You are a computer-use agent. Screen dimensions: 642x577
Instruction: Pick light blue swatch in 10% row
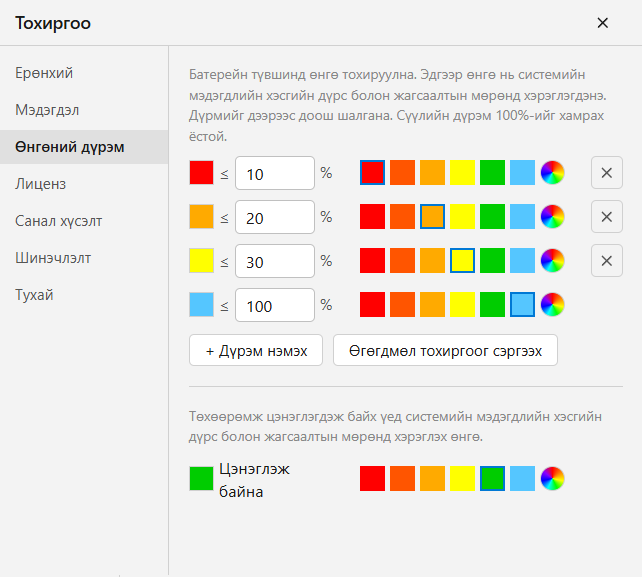522,173
